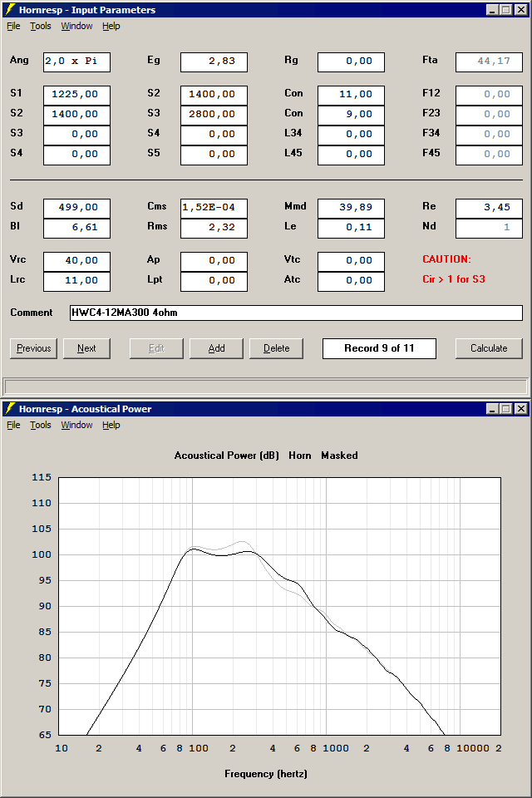Screen dimensions: 532x798
Task: Click the F45 field
Action: pos(490,155)
